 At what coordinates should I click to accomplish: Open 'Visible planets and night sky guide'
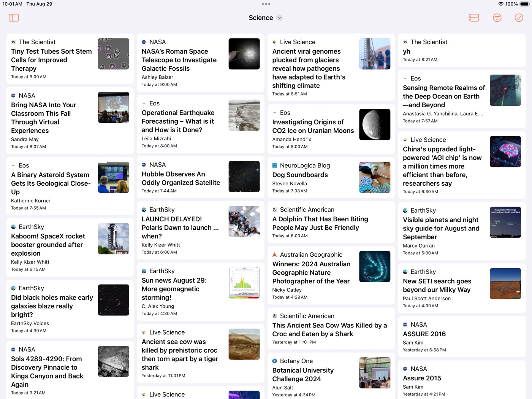[462, 231]
